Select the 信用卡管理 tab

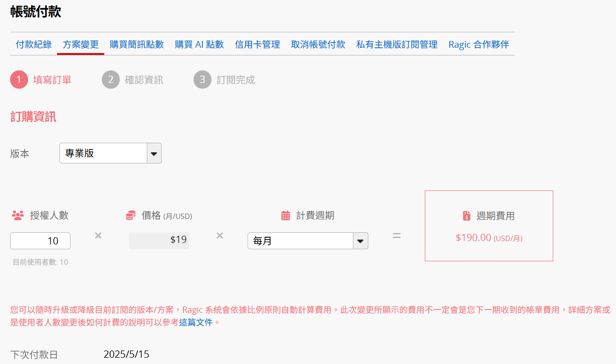(x=257, y=44)
